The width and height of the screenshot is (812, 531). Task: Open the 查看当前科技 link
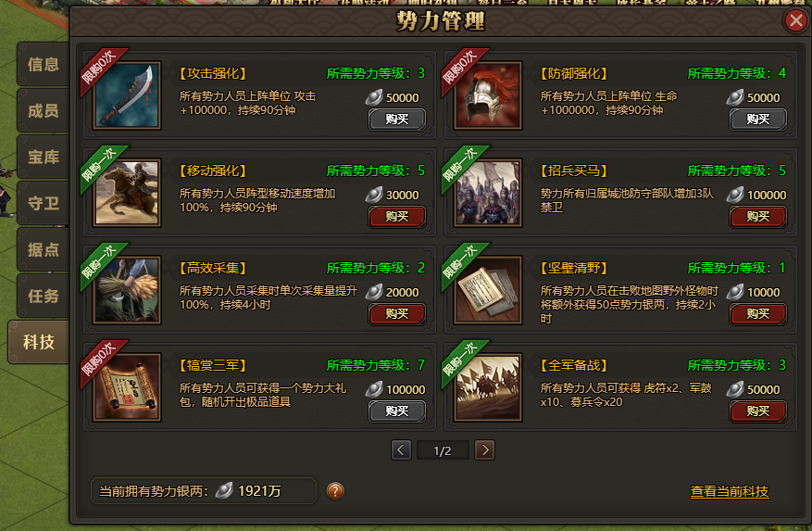click(730, 491)
